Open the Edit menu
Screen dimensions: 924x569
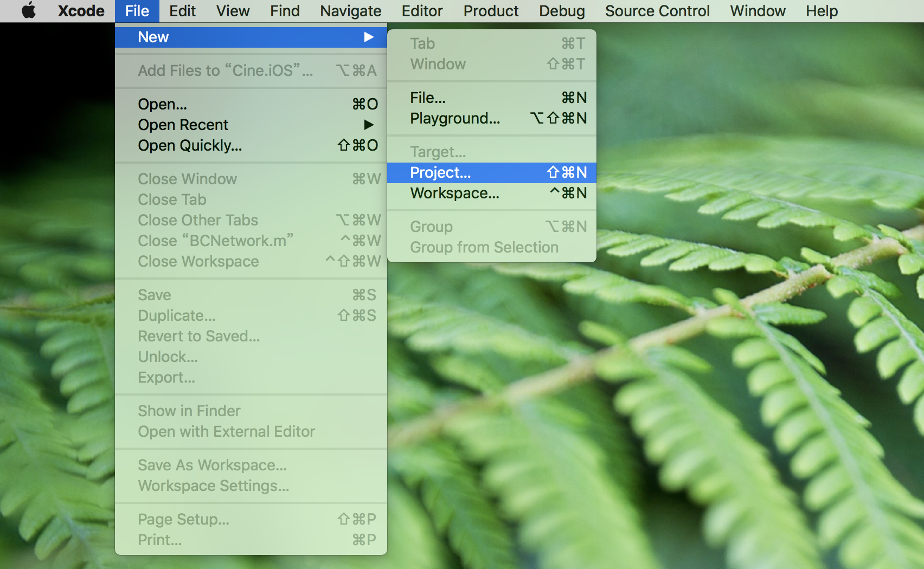coord(182,11)
